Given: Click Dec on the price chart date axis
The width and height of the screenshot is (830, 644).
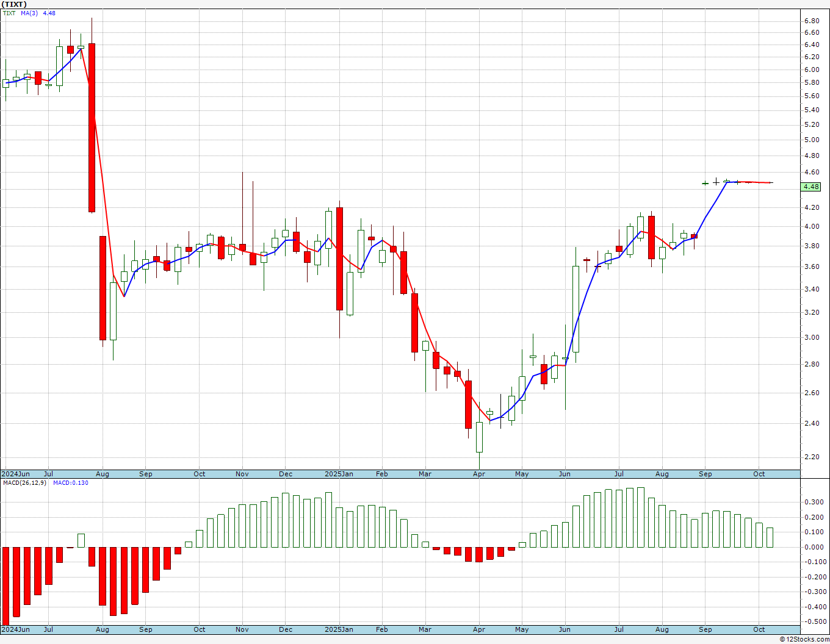Looking at the screenshot, I should (x=286, y=474).
